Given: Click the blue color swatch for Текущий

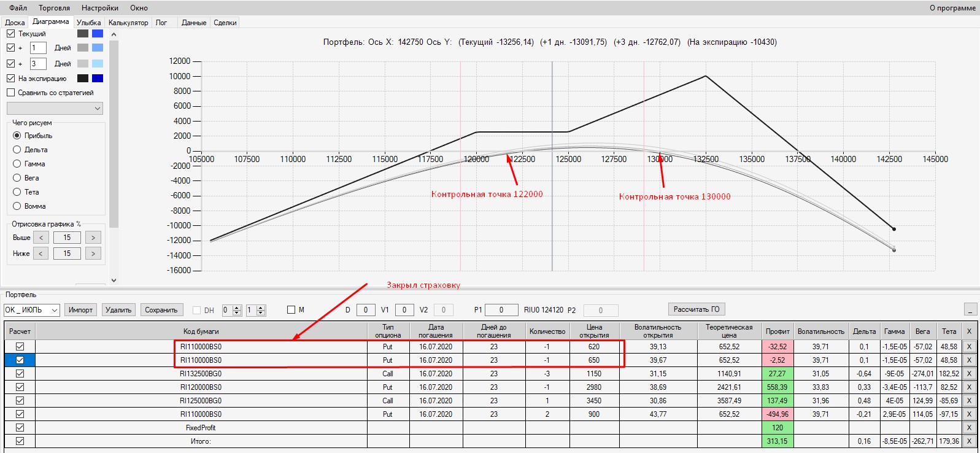Looking at the screenshot, I should click(x=98, y=34).
